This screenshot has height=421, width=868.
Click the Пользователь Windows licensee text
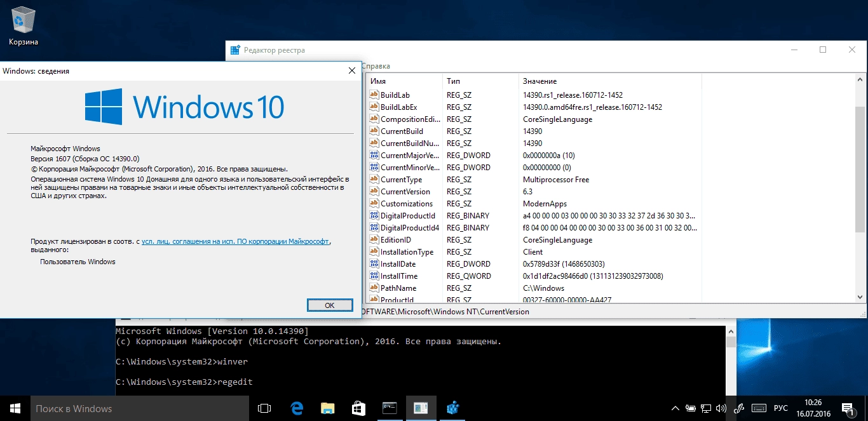[78, 262]
